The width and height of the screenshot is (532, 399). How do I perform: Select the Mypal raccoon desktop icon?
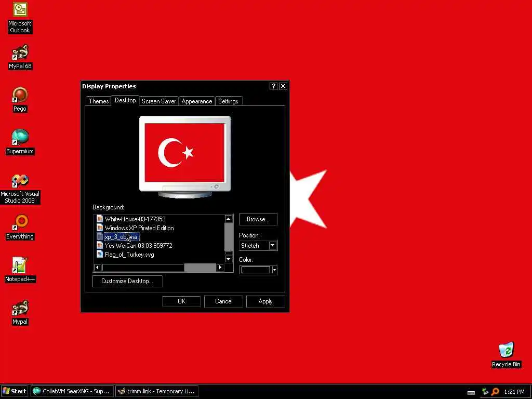pos(20,312)
